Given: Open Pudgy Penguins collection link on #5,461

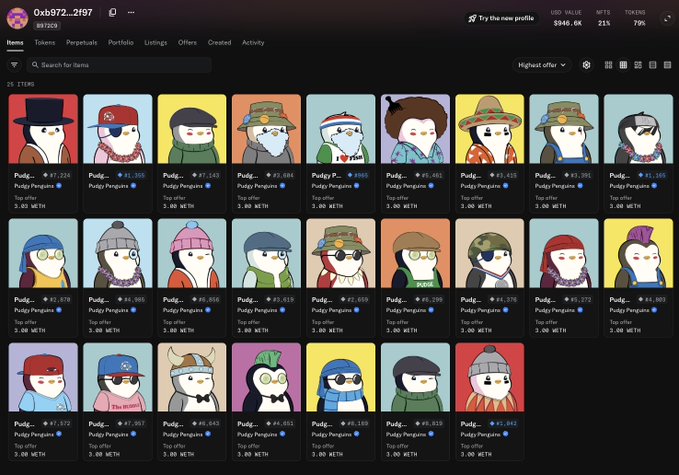Looking at the screenshot, I should pyautogui.click(x=406, y=186).
